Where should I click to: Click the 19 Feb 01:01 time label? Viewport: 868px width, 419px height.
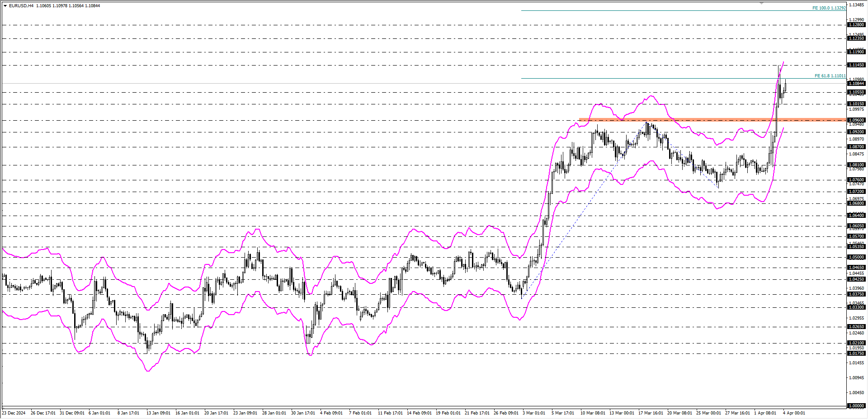(x=448, y=413)
